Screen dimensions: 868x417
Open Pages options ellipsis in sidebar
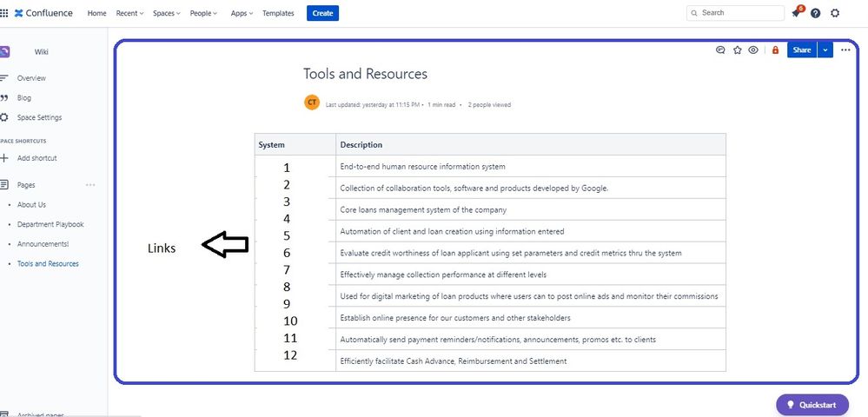pyautogui.click(x=90, y=185)
